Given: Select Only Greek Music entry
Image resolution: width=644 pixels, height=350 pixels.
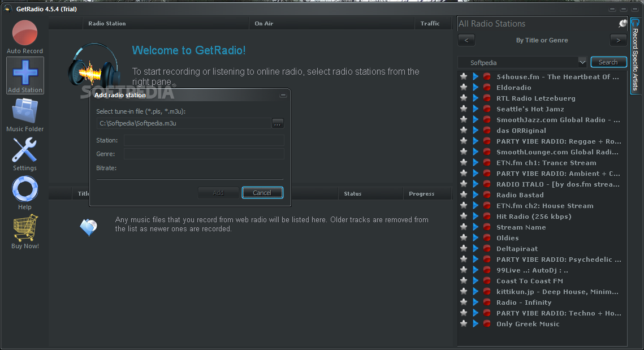Looking at the screenshot, I should tap(528, 324).
